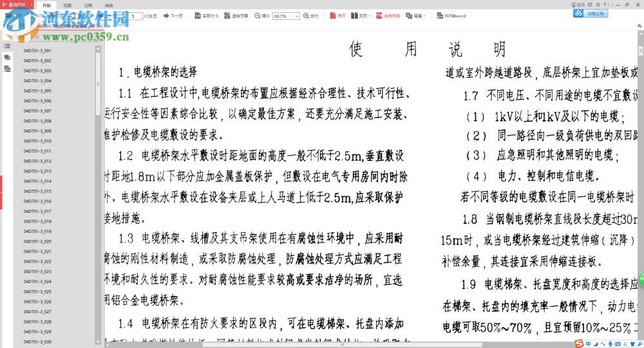Select bookmark 04D701-3_001
Image resolution: width=644 pixels, height=348 pixels.
pyautogui.click(x=37, y=51)
